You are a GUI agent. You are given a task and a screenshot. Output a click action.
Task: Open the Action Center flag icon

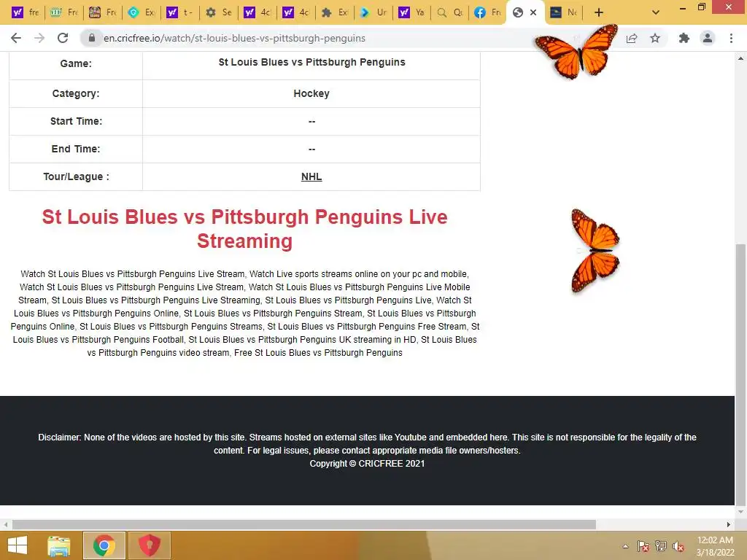(x=643, y=546)
